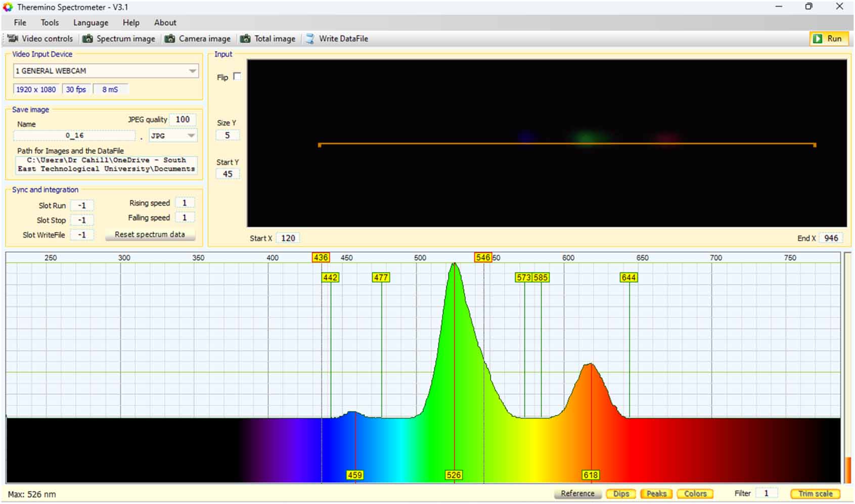Save the Spectrum image with toolbar camera
Viewport: 855px width, 504px height.
pyautogui.click(x=119, y=38)
